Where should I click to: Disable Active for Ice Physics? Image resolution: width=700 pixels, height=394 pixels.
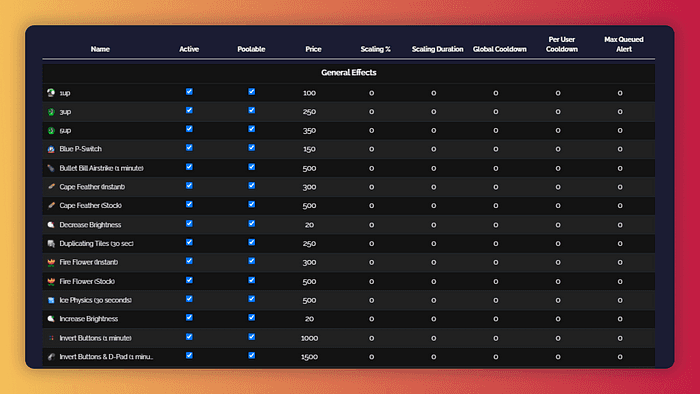pos(189,299)
